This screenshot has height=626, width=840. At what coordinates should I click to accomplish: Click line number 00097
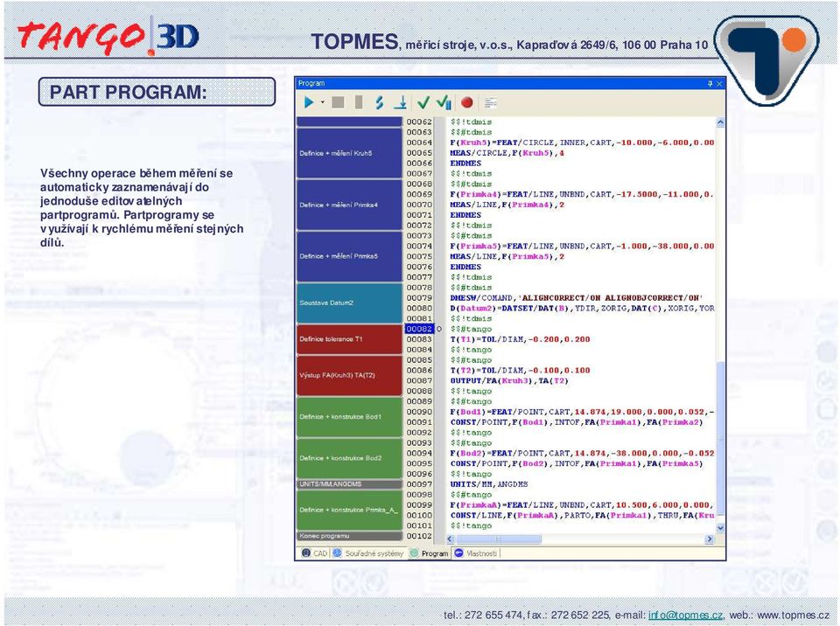(x=419, y=484)
